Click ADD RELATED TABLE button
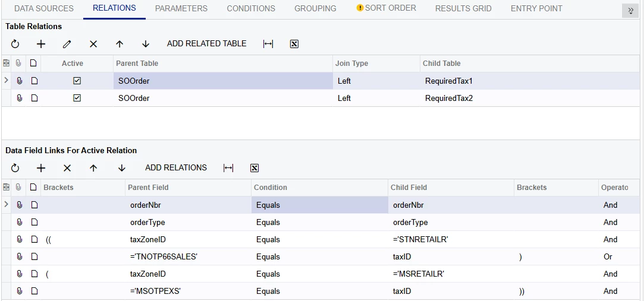 [206, 43]
